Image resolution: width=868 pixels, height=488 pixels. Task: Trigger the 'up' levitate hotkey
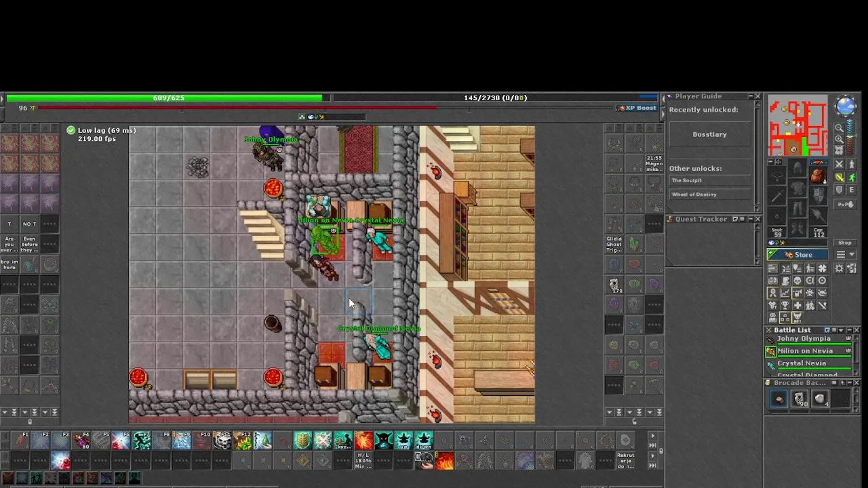pyautogui.click(x=404, y=441)
